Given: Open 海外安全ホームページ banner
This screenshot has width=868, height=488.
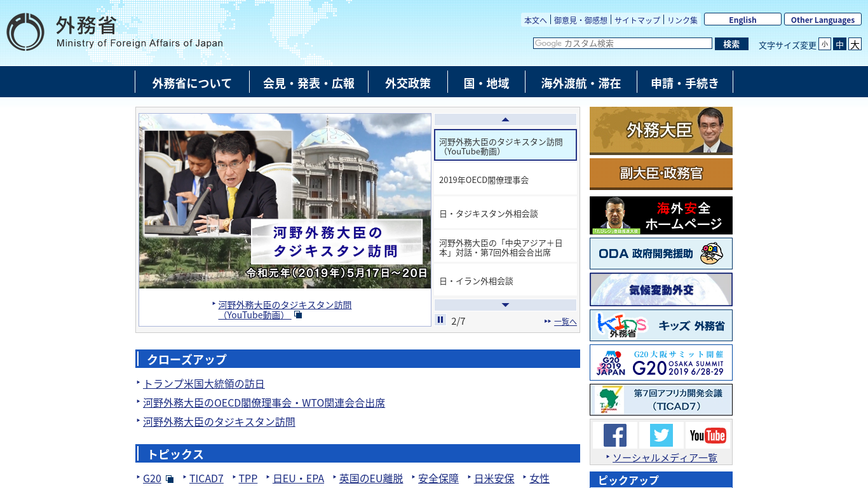Looking at the screenshot, I should [x=661, y=215].
